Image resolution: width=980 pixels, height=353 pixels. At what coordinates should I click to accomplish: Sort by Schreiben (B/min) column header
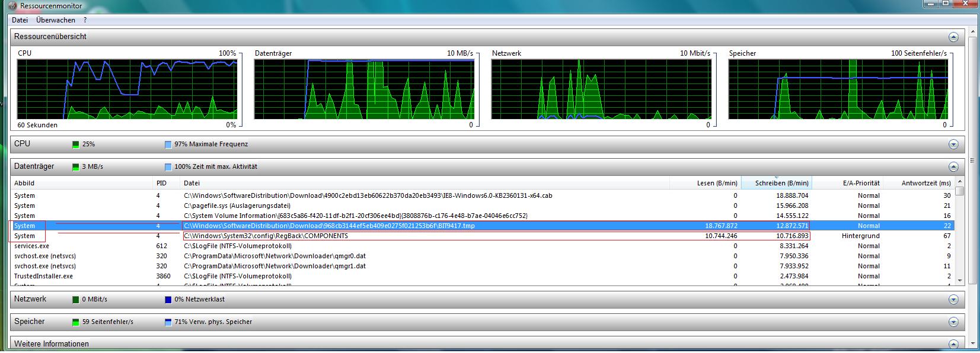click(x=776, y=183)
